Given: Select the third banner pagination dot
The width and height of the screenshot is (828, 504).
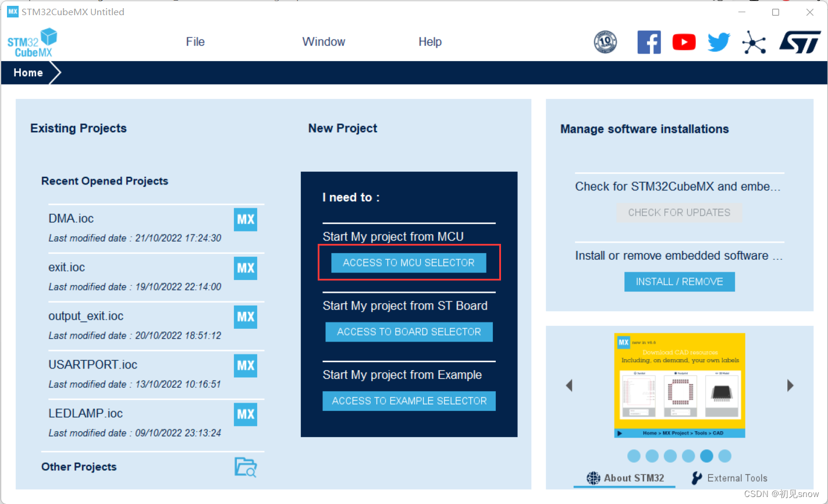Looking at the screenshot, I should 670,456.
